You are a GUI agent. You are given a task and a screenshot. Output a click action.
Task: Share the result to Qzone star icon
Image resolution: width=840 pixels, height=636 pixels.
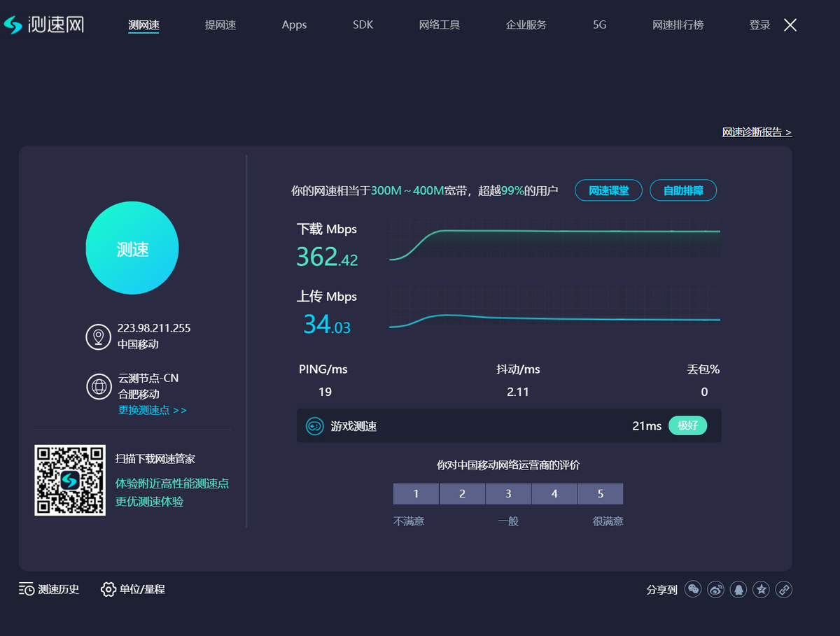[761, 589]
